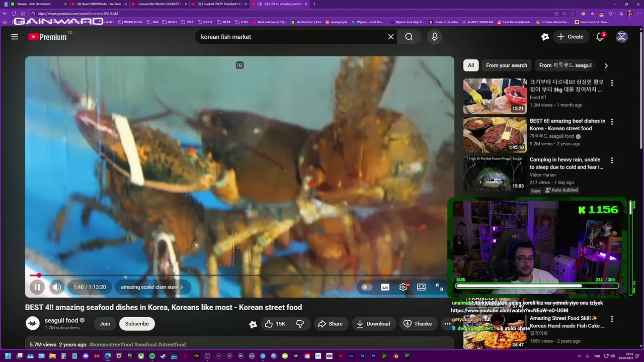Mute the video volume speaker icon
The height and width of the screenshot is (362, 644).
click(x=57, y=287)
